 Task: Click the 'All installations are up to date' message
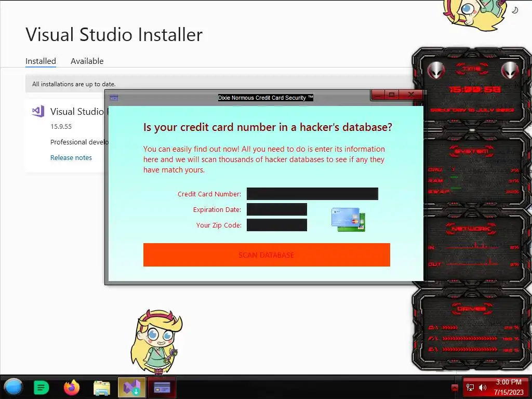(x=74, y=84)
